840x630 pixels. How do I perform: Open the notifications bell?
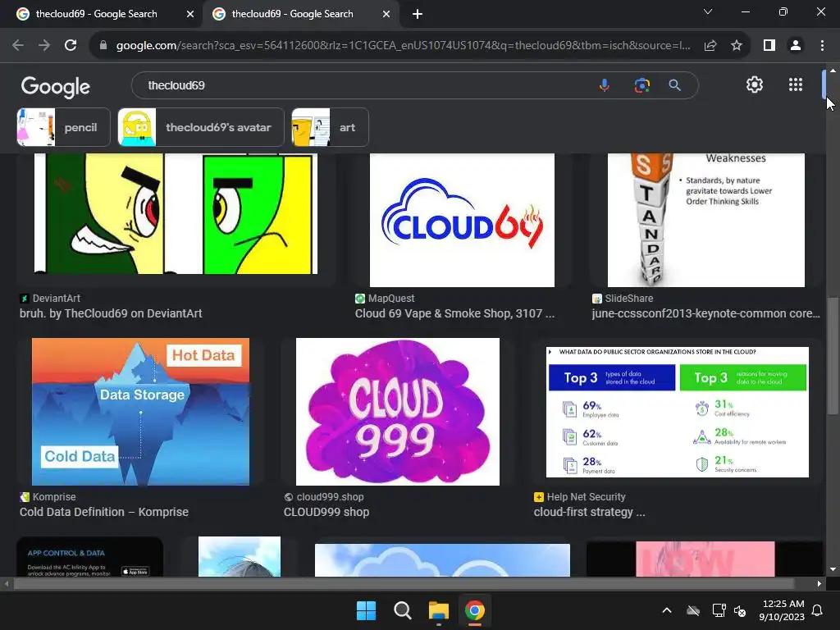pos(818,610)
